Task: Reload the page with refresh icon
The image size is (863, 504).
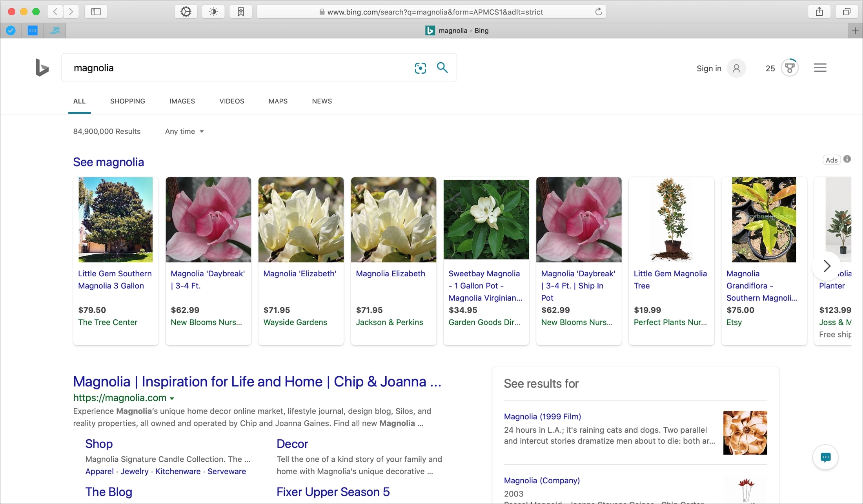Action: (x=599, y=12)
